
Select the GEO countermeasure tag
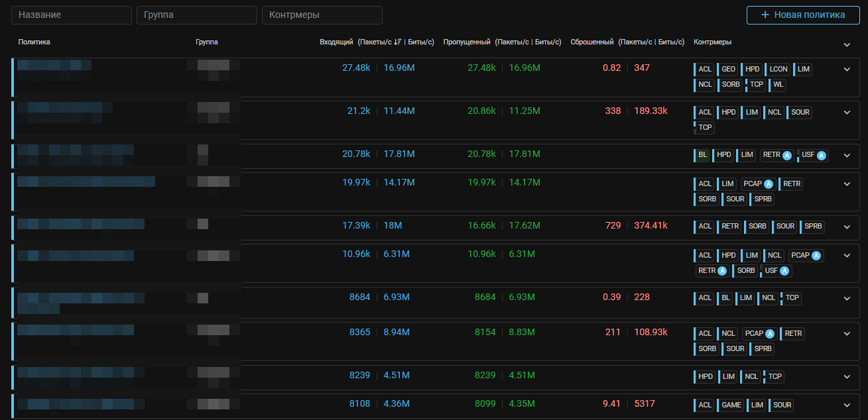(x=728, y=69)
